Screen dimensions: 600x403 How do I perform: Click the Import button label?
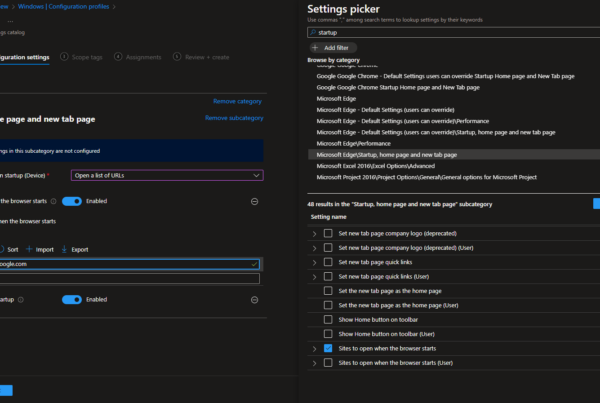(44, 250)
